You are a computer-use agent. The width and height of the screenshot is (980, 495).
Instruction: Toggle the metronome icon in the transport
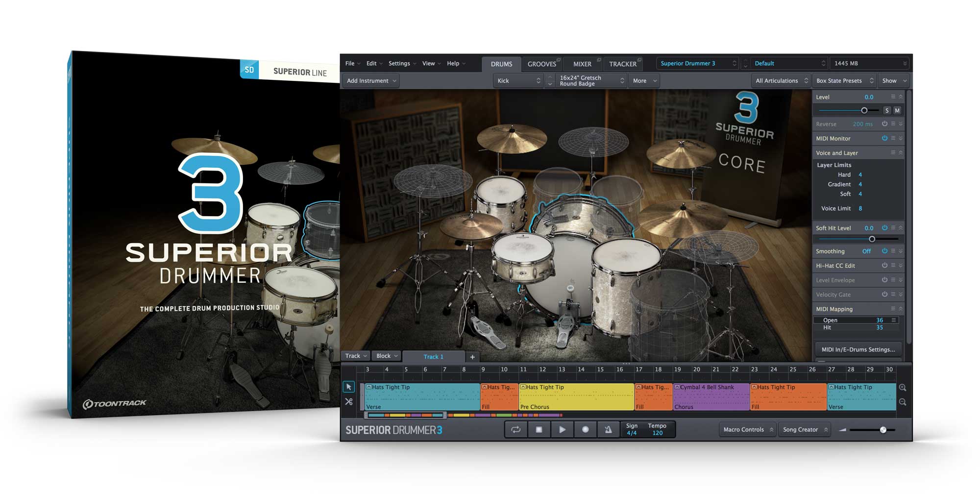tap(608, 430)
